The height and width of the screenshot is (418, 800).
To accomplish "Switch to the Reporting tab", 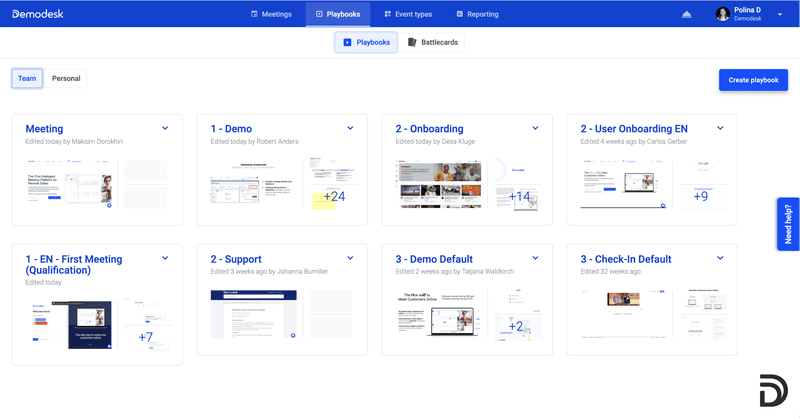I will 477,14.
